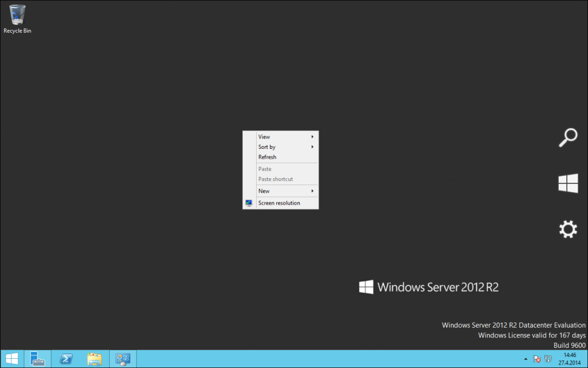
Task: Choose Screen resolution from the context menu
Action: 279,202
